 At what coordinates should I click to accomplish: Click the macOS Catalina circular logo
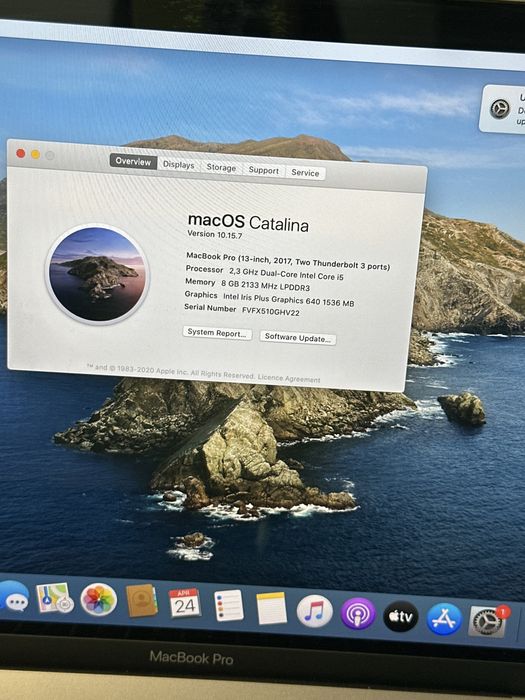(x=97, y=274)
